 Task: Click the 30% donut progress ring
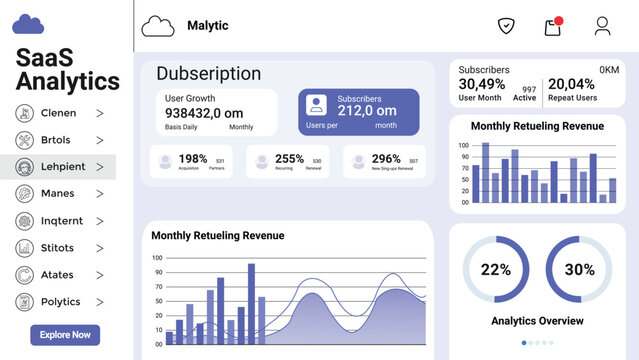coord(579,269)
